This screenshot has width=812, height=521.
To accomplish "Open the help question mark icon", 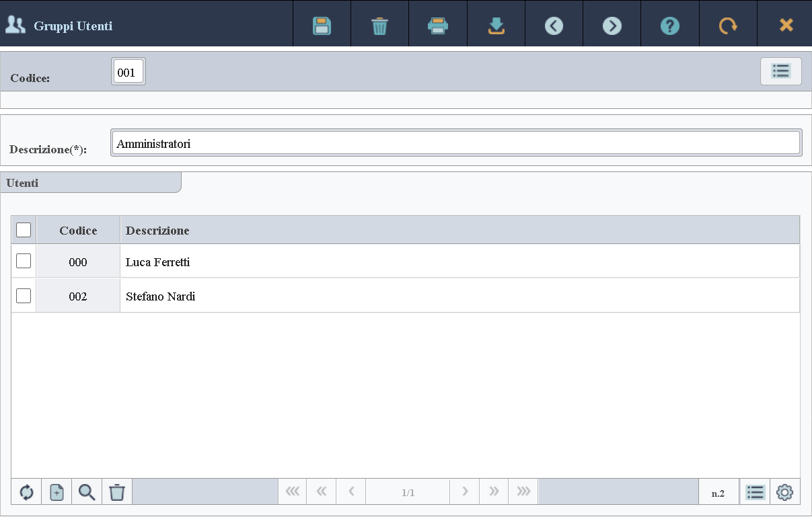I will tap(669, 26).
